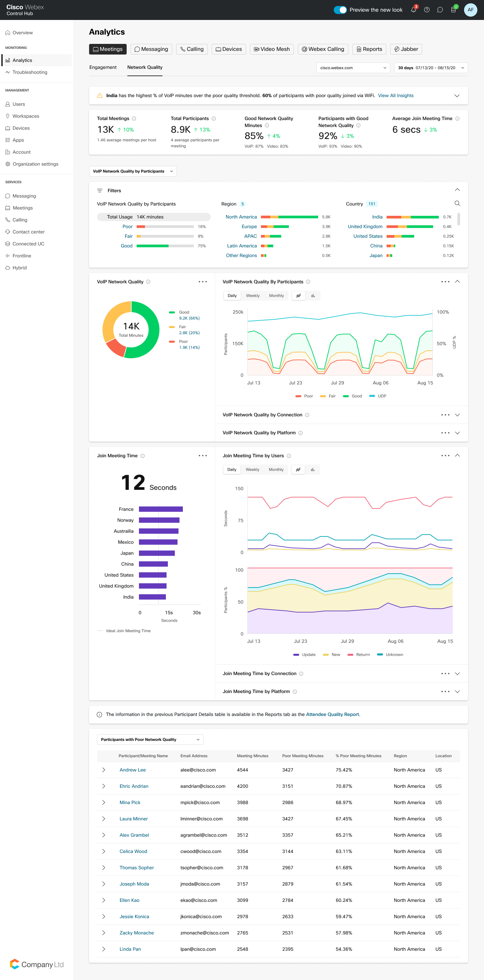This screenshot has width=484, height=980.
Task: Open the cisco.webex.com site dropdown
Action: 353,68
